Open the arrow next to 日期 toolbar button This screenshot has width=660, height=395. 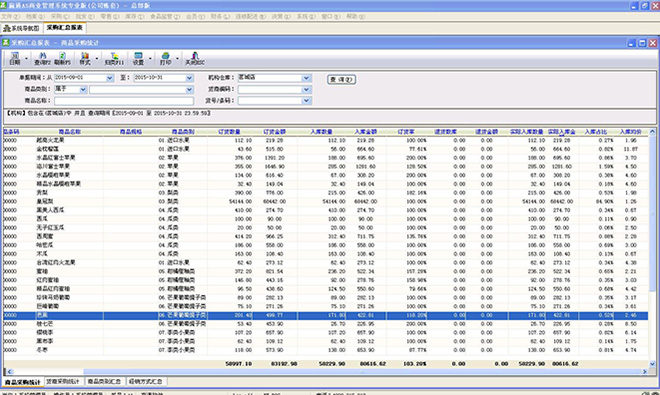coord(27,59)
